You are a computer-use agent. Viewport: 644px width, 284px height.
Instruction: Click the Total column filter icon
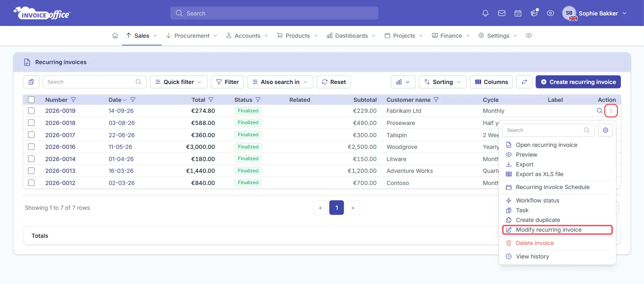211,100
